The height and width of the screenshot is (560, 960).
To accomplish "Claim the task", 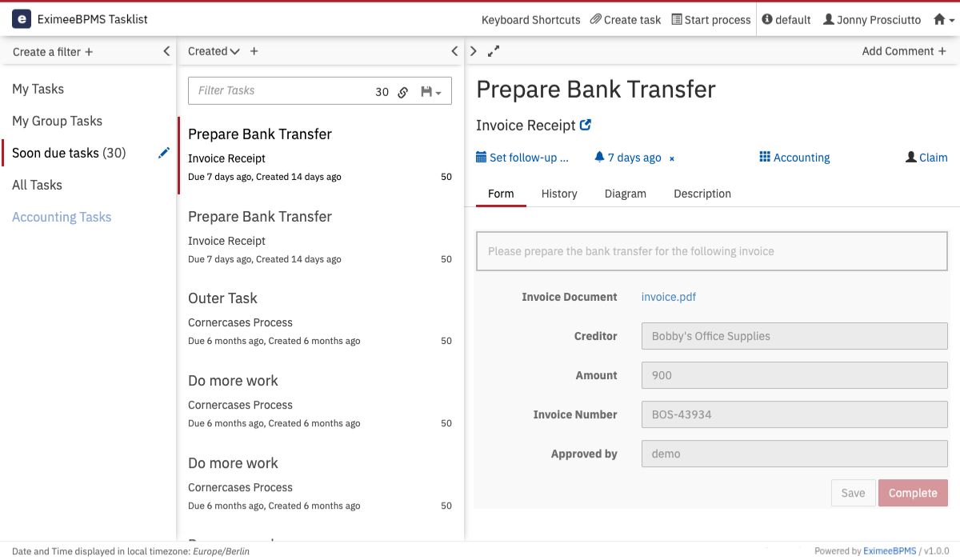I will pos(926,158).
